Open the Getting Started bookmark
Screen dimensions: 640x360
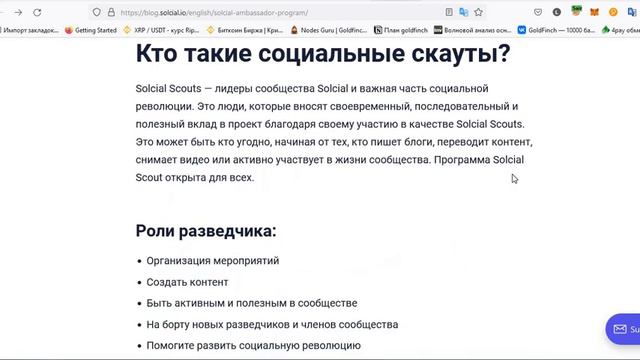point(91,30)
